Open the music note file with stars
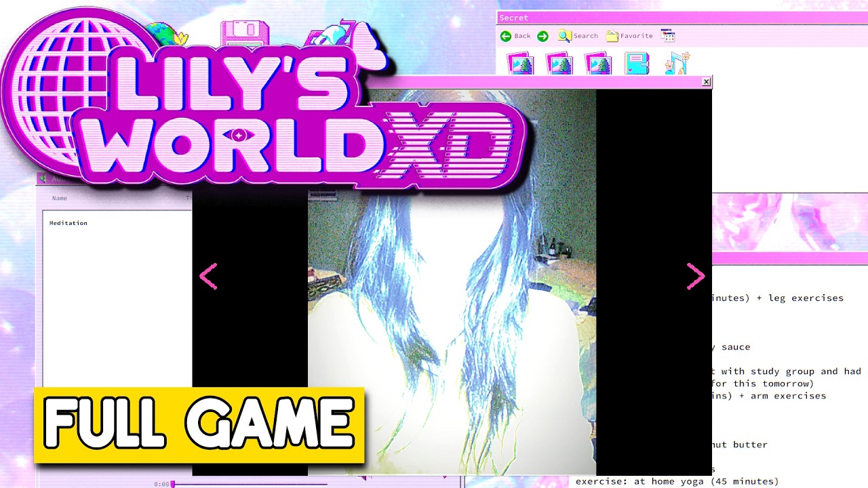Screen dimensions: 868x488 677,63
